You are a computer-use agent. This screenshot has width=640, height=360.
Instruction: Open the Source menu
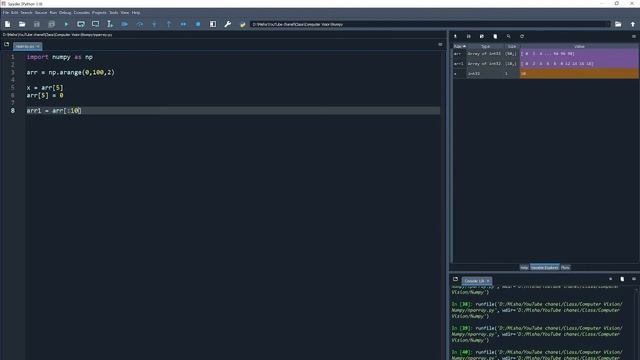coord(41,13)
